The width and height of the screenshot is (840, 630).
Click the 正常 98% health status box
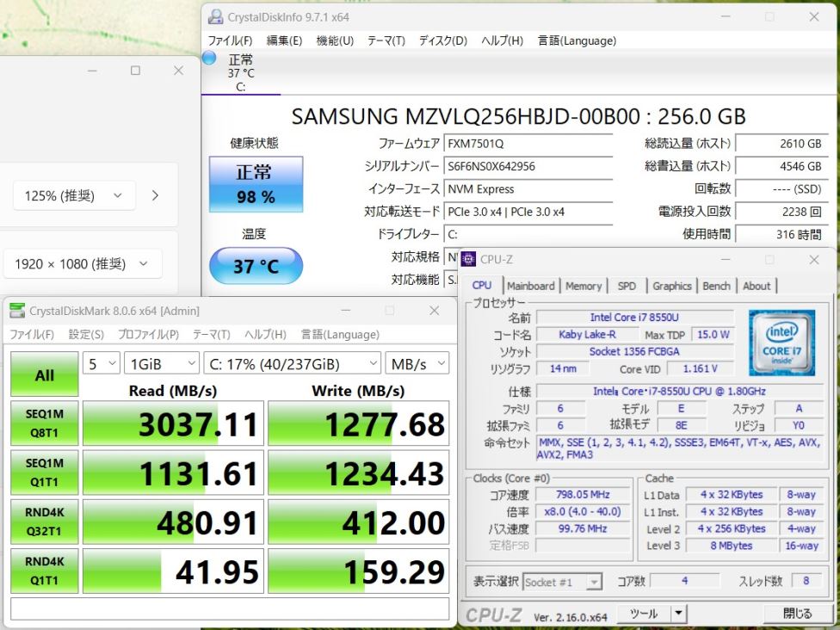256,183
